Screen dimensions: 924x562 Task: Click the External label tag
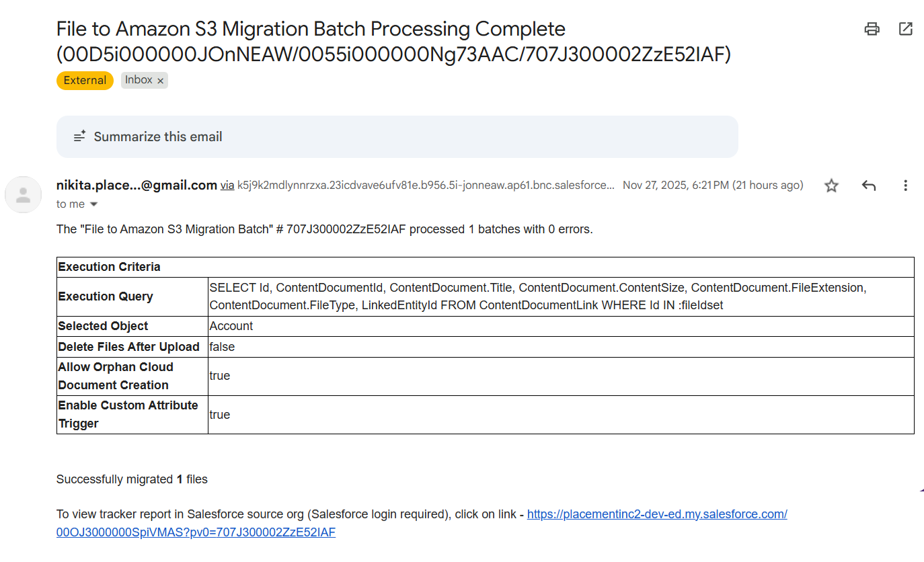click(85, 81)
